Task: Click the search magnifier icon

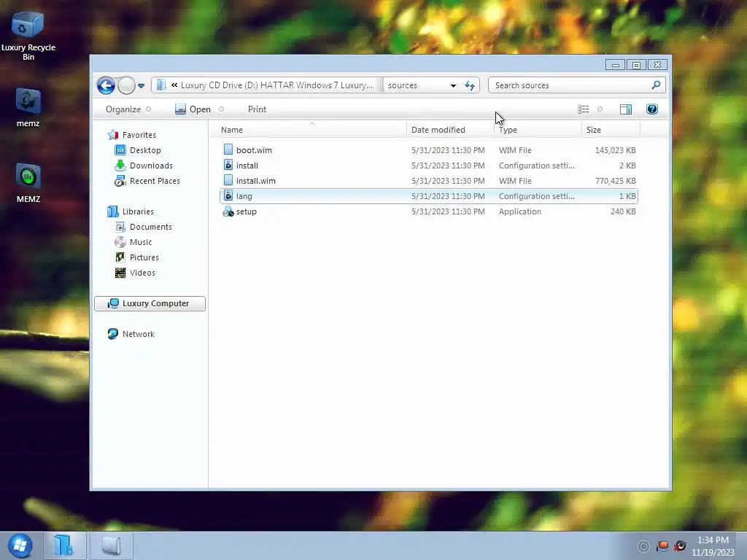Action: tap(656, 85)
